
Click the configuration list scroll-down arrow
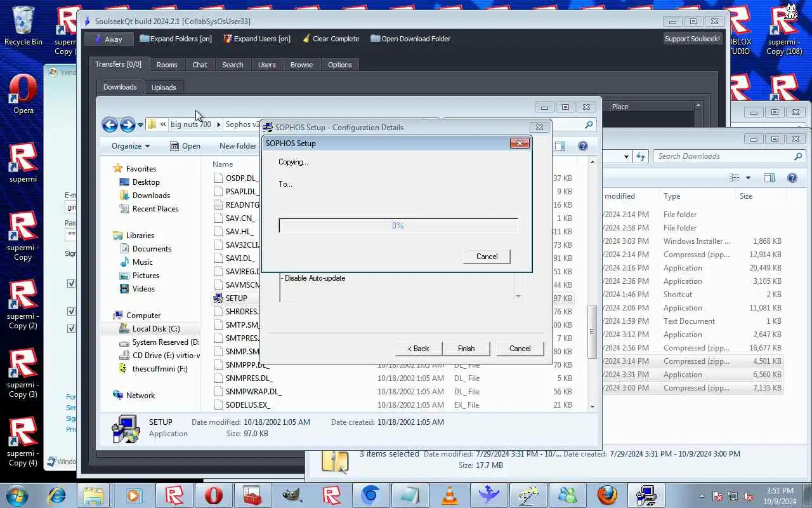point(518,296)
